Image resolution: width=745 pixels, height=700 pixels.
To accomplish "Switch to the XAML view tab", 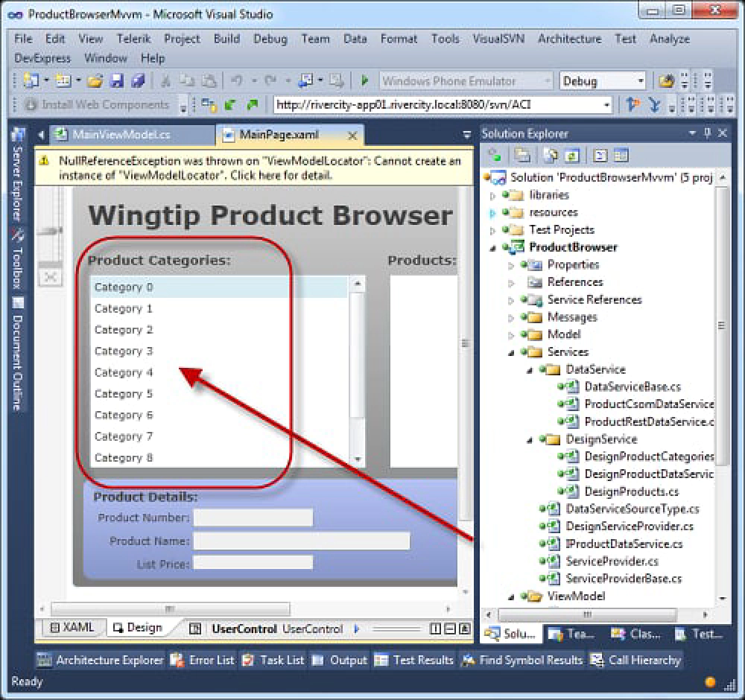I will [72, 627].
